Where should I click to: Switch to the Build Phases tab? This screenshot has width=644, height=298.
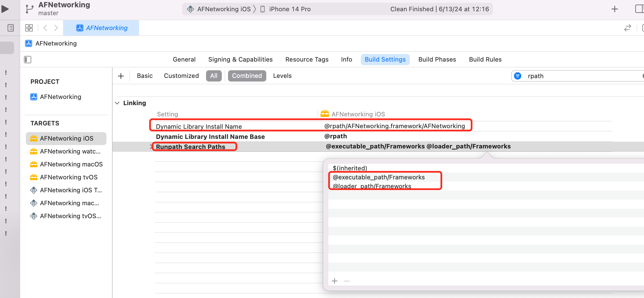tap(437, 60)
